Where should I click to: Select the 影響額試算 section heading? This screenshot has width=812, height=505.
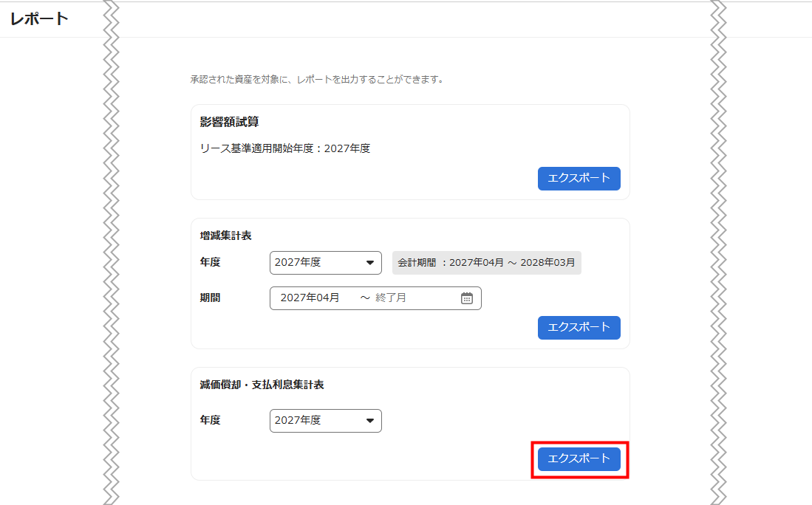click(x=229, y=122)
